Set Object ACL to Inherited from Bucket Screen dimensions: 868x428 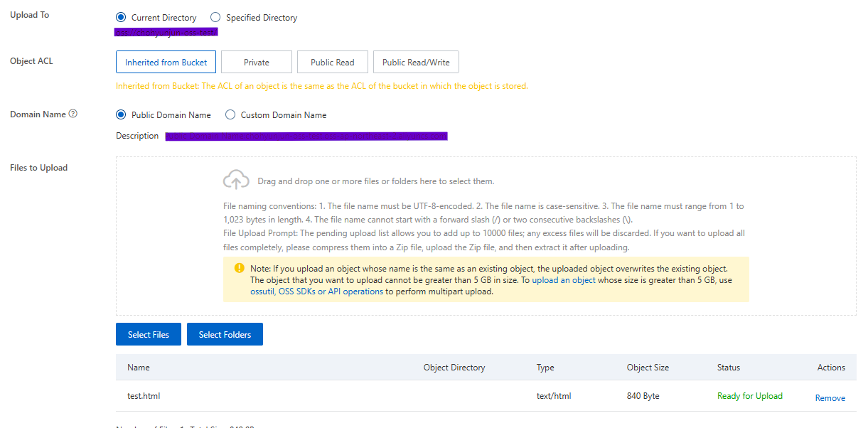click(x=166, y=62)
